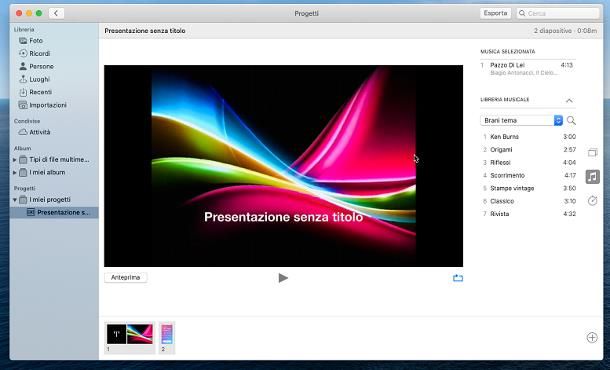Select the Pazzo Di Lei selected song
Screen dimensions: 610x370
(528, 68)
